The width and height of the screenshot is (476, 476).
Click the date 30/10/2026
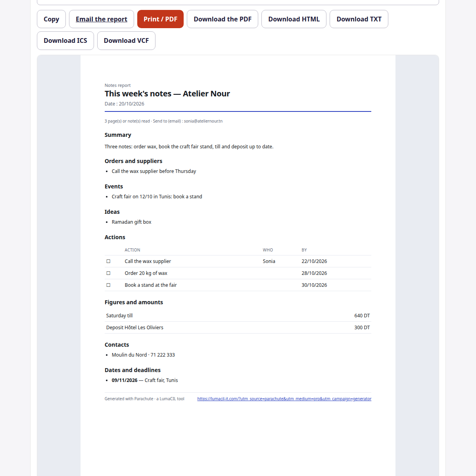(314, 285)
